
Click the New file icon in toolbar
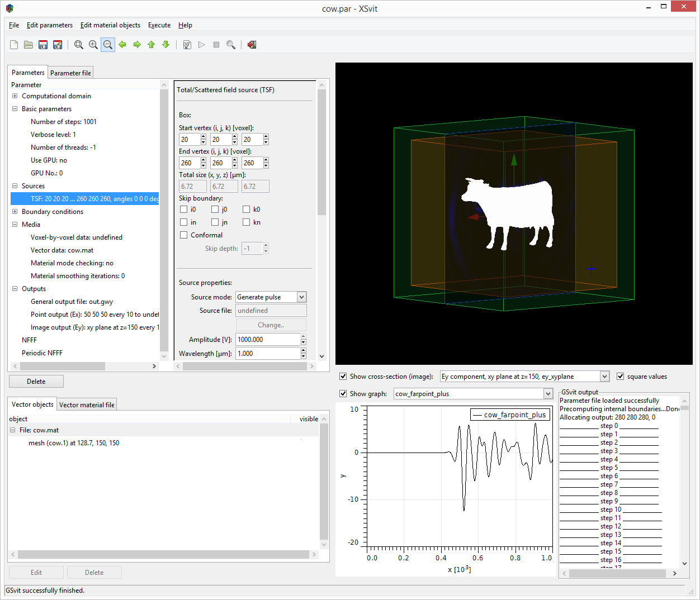click(14, 45)
